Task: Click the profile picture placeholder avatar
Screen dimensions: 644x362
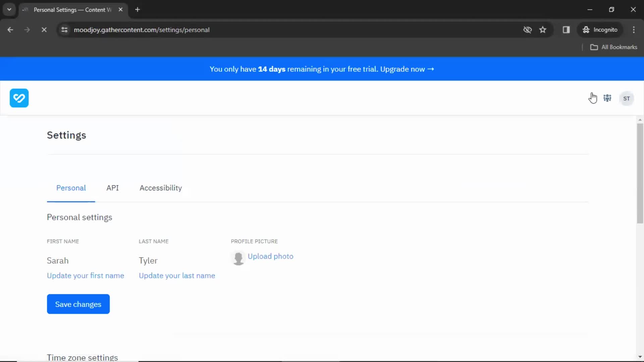Action: [x=238, y=258]
